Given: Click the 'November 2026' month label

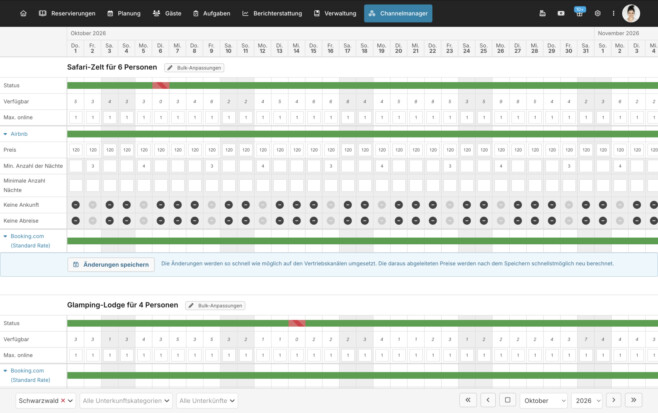Looking at the screenshot, I should pos(618,33).
